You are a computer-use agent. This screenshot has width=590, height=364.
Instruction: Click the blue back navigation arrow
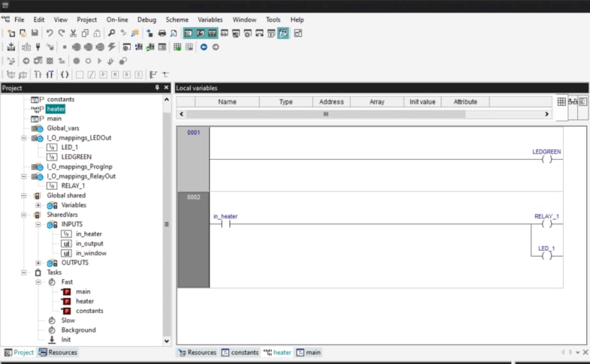(204, 47)
